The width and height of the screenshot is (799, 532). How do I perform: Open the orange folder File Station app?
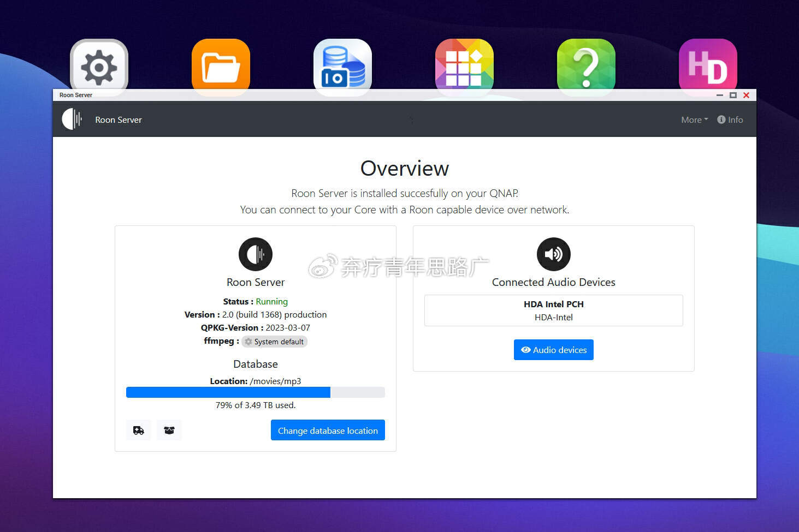[221, 67]
